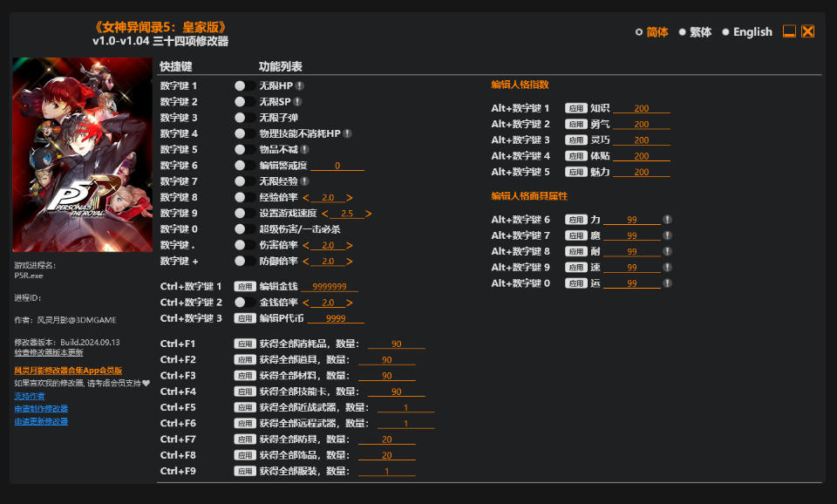837x504 pixels.
Task: Click the info icon in the 运 row
Action: [667, 283]
